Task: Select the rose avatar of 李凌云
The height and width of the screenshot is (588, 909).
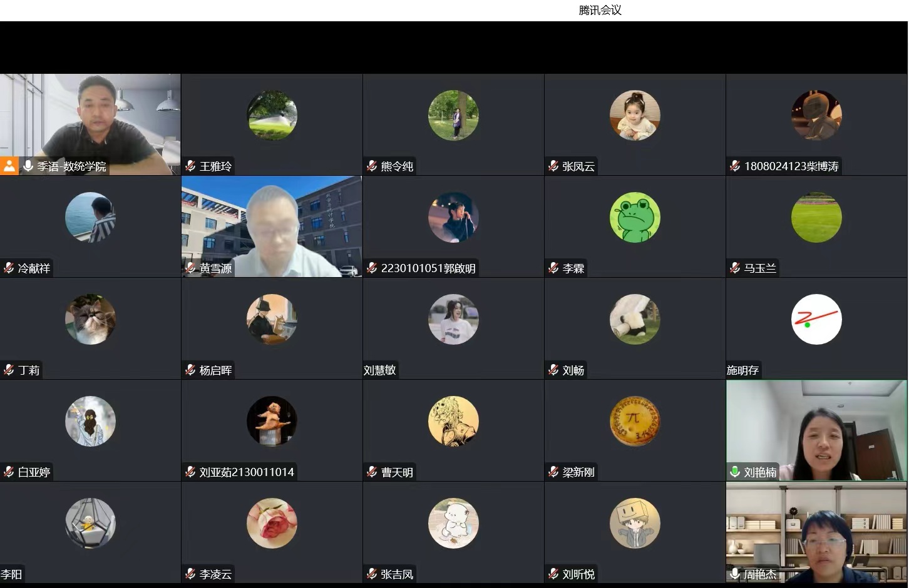Action: point(272,524)
